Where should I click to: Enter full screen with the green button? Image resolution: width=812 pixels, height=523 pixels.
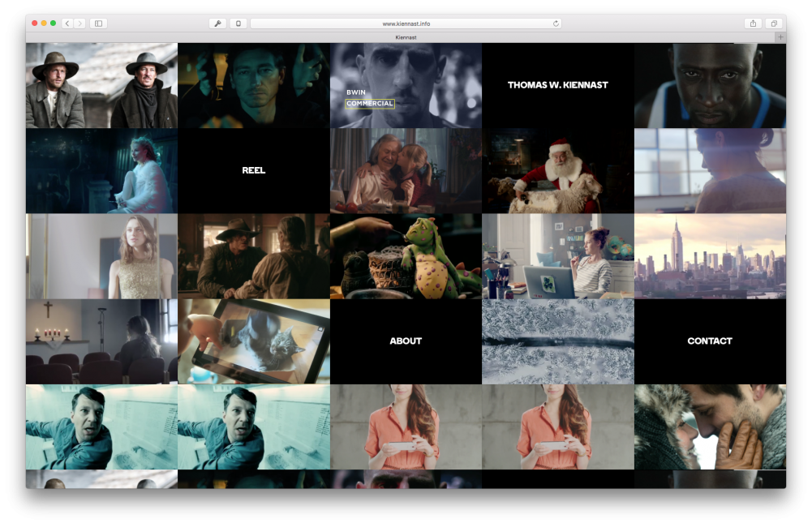pos(53,24)
